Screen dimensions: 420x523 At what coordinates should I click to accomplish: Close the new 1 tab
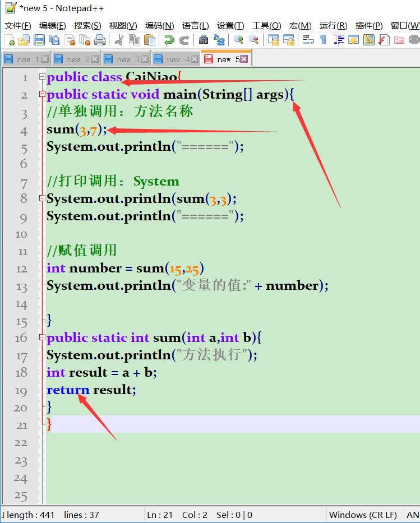(x=45, y=59)
